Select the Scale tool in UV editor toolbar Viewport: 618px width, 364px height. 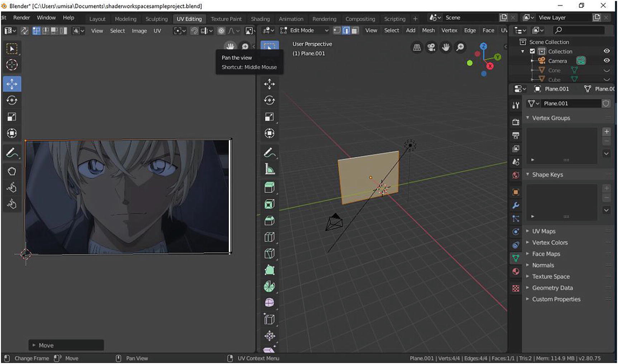12,117
